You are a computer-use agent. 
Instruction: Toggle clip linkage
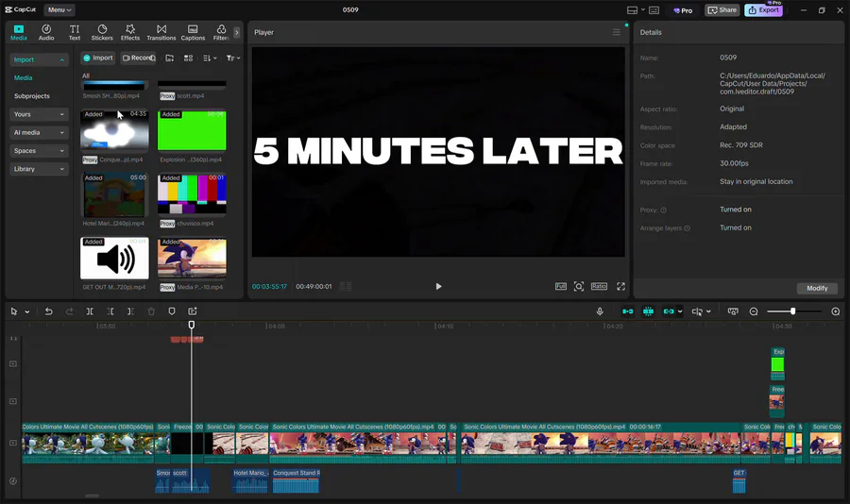pyautogui.click(x=669, y=311)
